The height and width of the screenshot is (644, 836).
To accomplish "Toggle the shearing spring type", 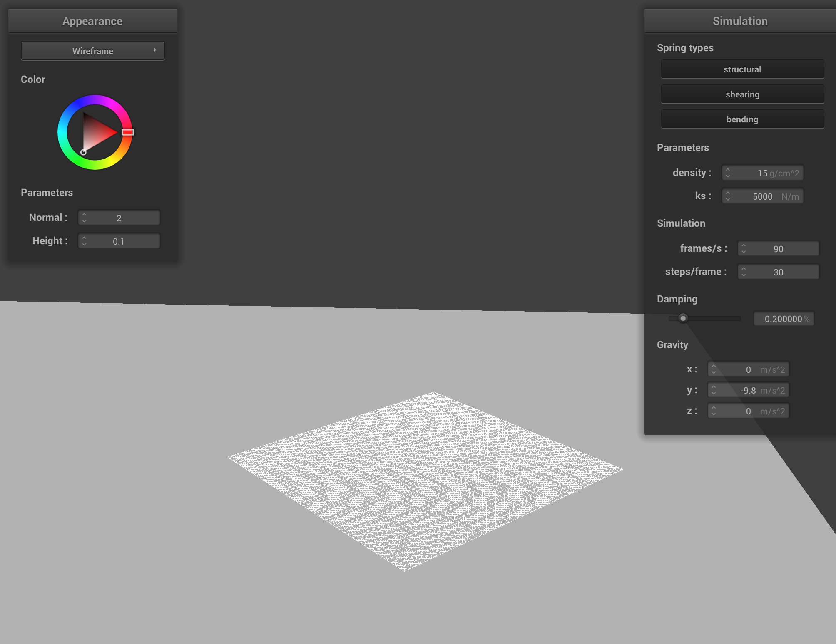I will 742,94.
